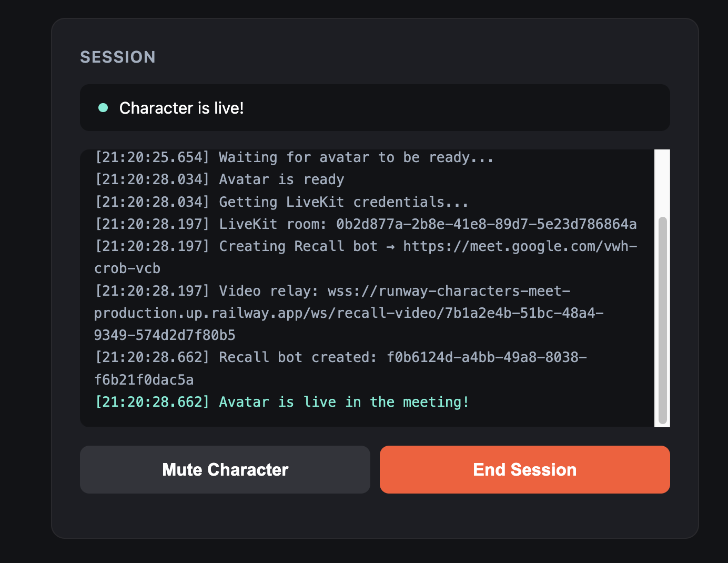Click the log panel scrollbar thumb
728x563 pixels.
coord(662,320)
